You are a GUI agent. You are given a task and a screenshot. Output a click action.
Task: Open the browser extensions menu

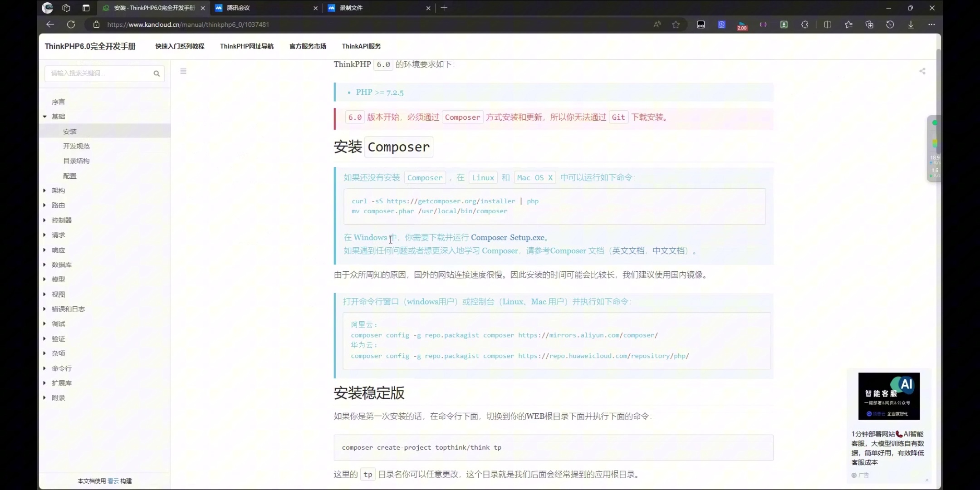click(x=805, y=24)
